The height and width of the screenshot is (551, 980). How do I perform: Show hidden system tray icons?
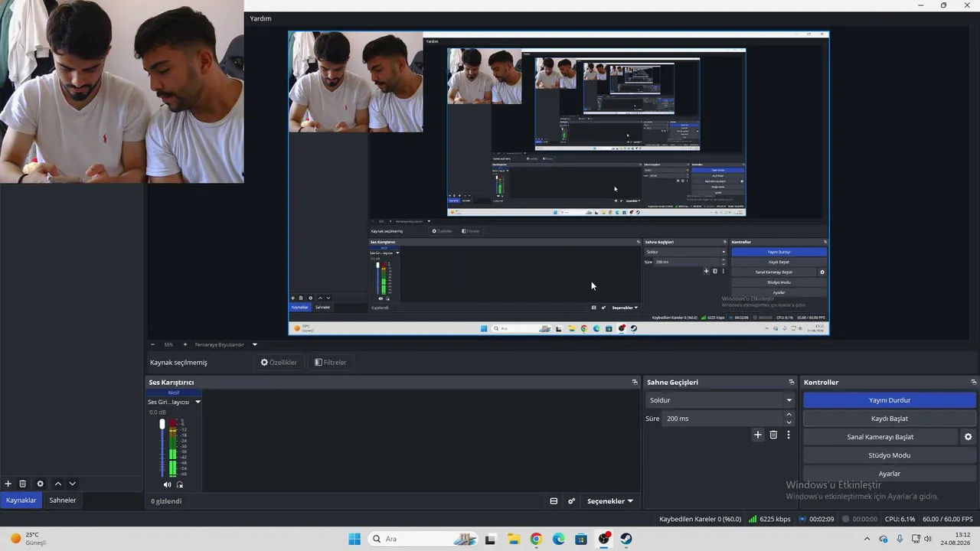(x=867, y=539)
